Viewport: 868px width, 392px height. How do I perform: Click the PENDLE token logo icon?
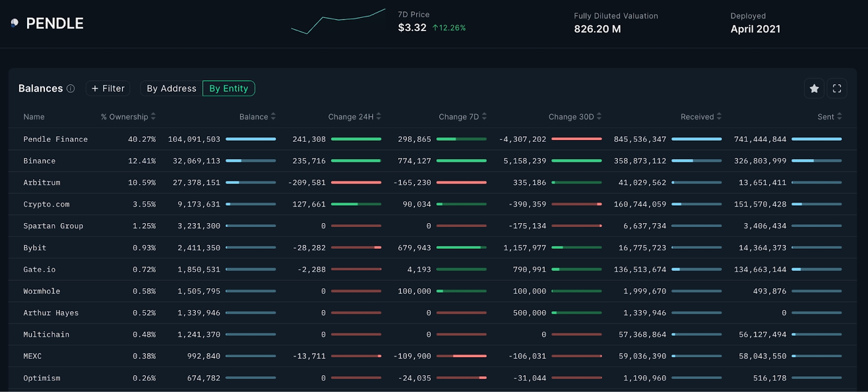(15, 23)
